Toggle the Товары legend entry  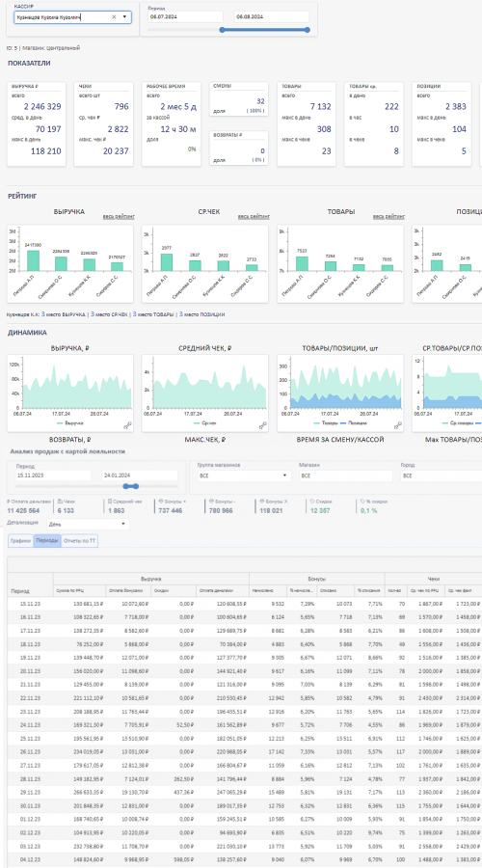325,422
